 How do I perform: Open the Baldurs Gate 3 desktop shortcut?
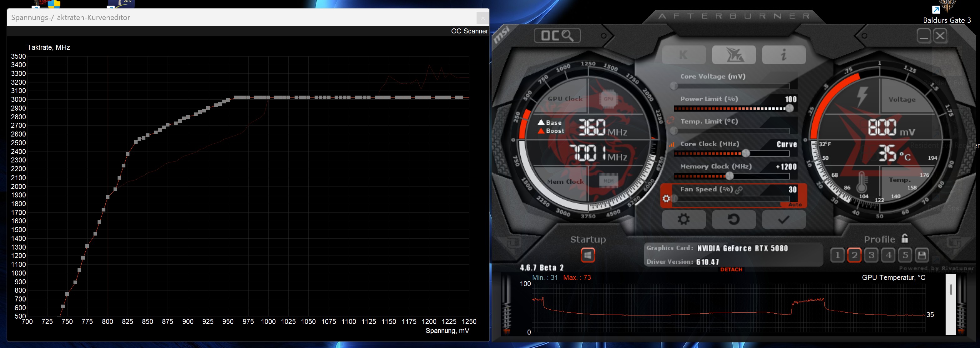(x=947, y=13)
